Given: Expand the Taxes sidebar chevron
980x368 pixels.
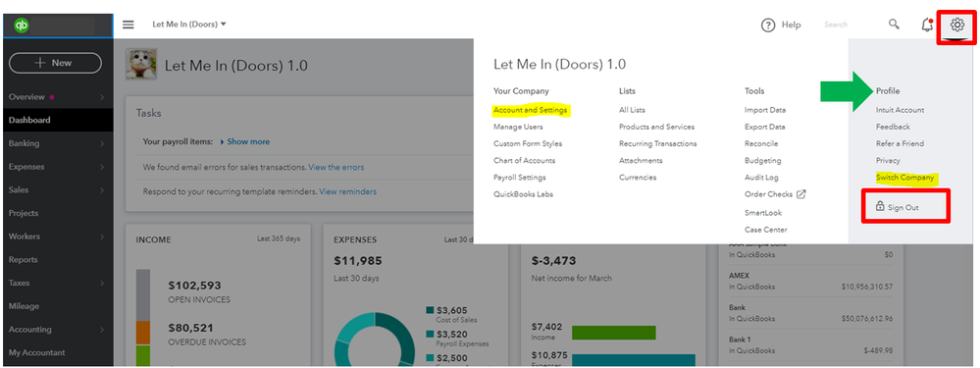Looking at the screenshot, I should tap(102, 283).
